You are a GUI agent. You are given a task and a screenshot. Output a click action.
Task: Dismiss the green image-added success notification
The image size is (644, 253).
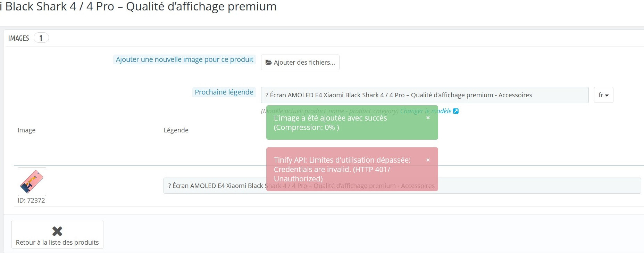click(x=428, y=118)
